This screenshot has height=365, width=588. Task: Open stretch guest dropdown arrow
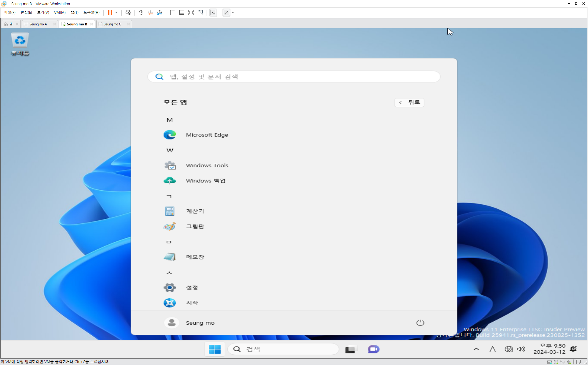(x=233, y=13)
